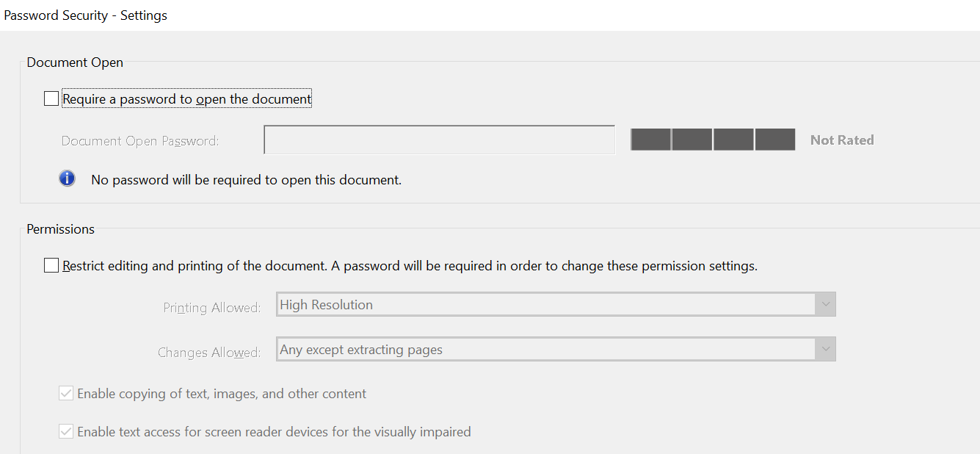The width and height of the screenshot is (980, 454).
Task: Click the Password Security - Settings title
Action: pyautogui.click(x=85, y=15)
